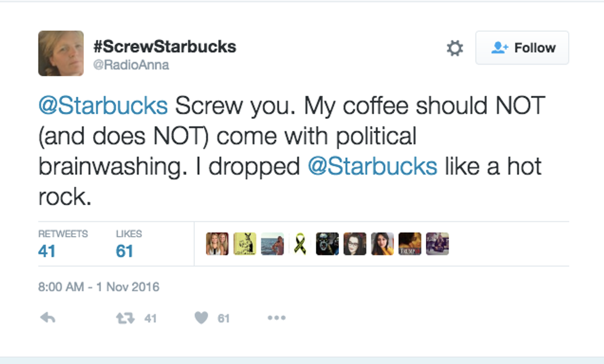604x364 pixels.
Task: Follow the @RadioAnna account
Action: 522,48
